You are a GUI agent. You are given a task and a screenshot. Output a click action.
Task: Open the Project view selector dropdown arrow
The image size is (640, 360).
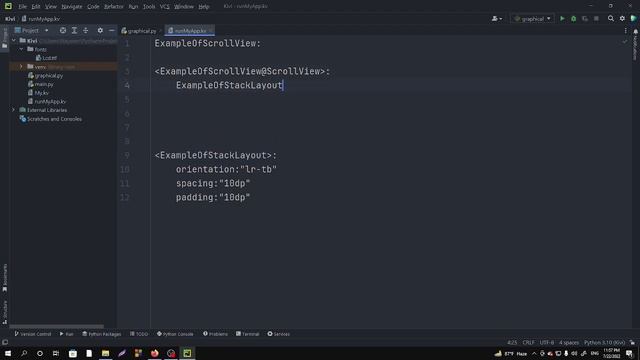(47, 30)
